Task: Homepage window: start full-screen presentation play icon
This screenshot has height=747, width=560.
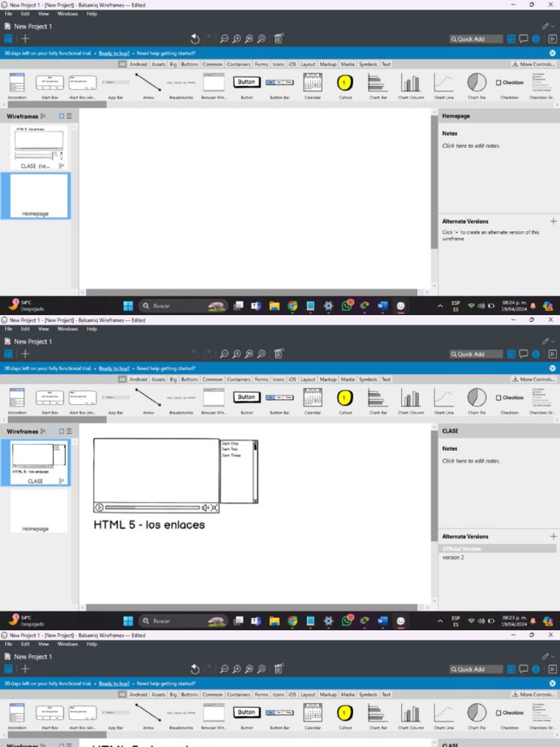Action: tap(553, 39)
